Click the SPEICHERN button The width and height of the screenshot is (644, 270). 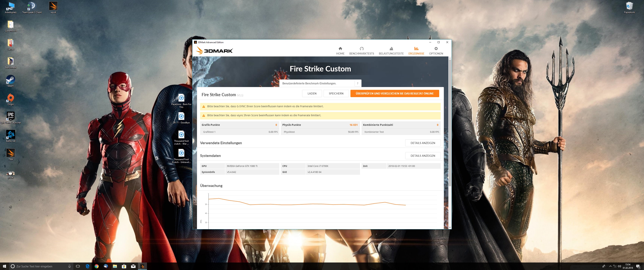[336, 93]
